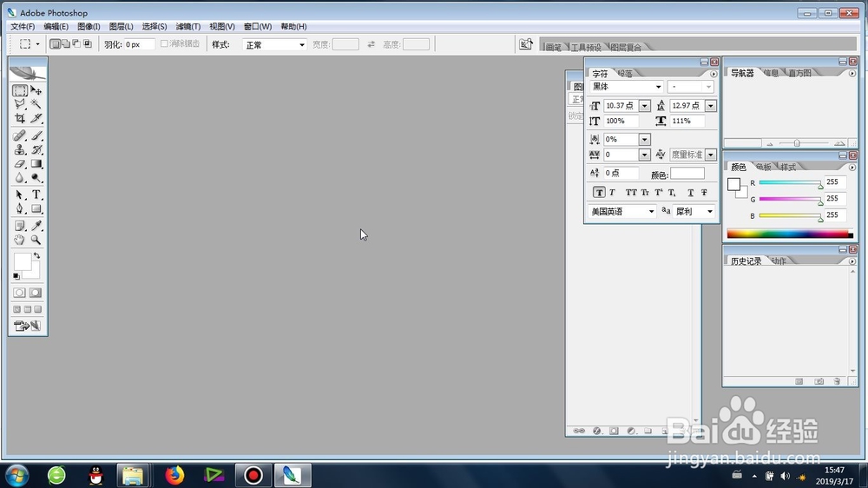Click the text 颜色 swatch in Character panel

[687, 174]
